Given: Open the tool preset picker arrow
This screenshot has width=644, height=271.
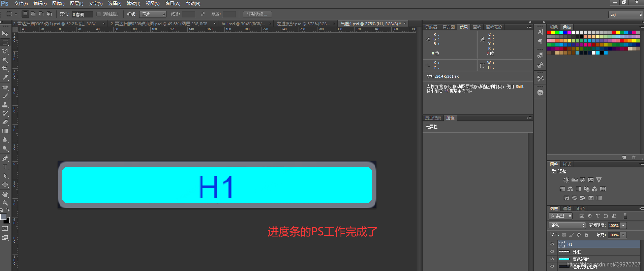Looking at the screenshot, I should [x=16, y=14].
